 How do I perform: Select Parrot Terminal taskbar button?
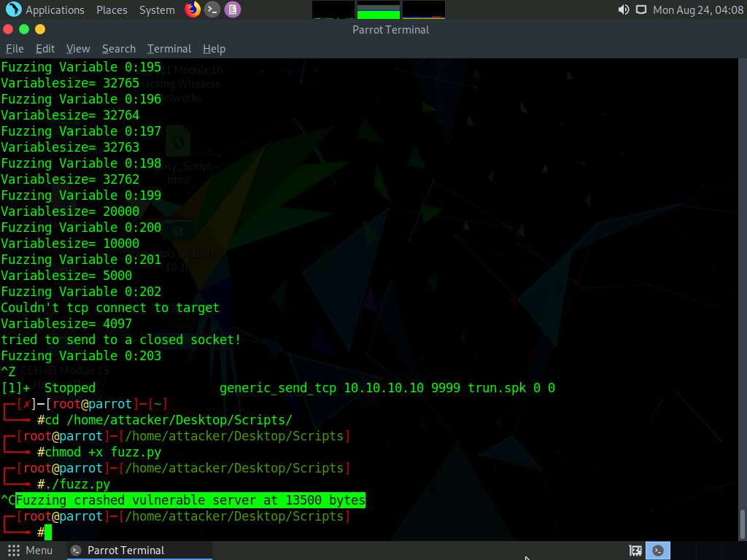pos(139,551)
